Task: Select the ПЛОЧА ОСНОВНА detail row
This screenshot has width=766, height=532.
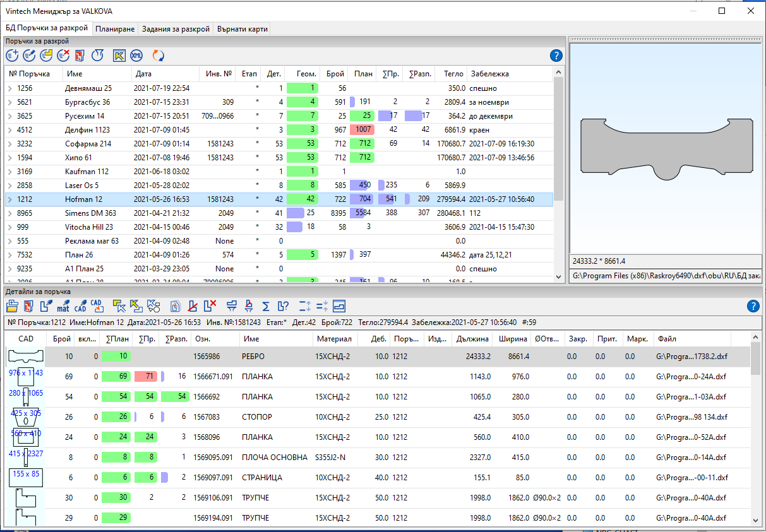Action: coord(378,458)
